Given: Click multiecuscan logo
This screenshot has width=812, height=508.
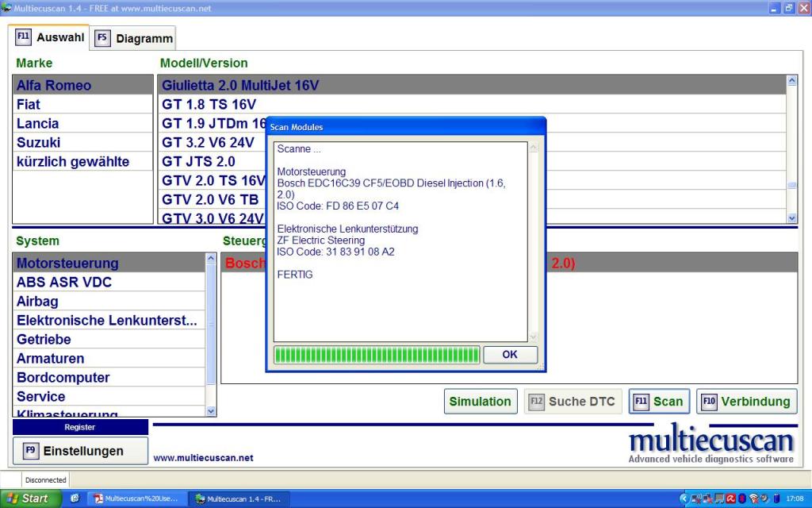Looking at the screenshot, I should point(711,444).
